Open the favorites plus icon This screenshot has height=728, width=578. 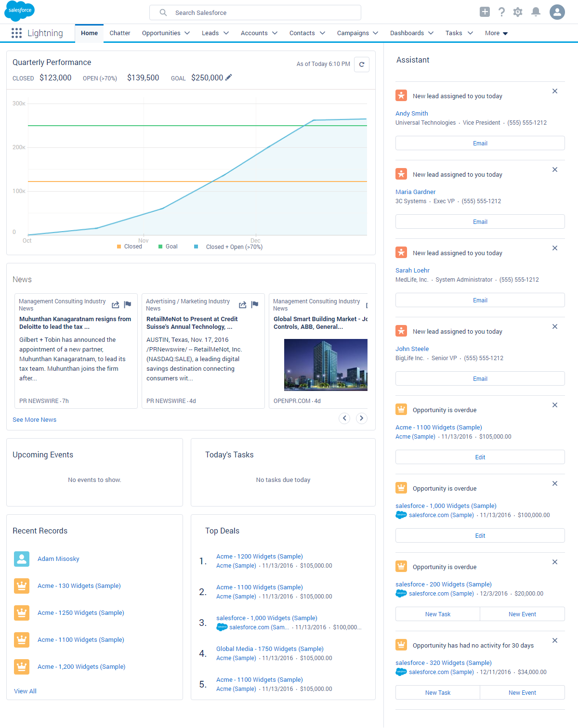pos(485,12)
